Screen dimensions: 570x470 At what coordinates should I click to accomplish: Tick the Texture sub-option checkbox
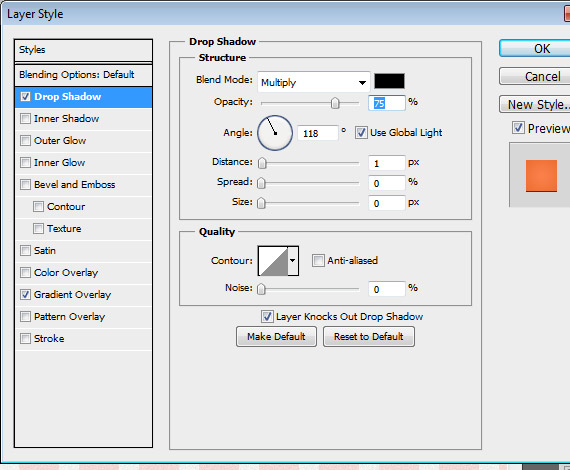pos(38,229)
